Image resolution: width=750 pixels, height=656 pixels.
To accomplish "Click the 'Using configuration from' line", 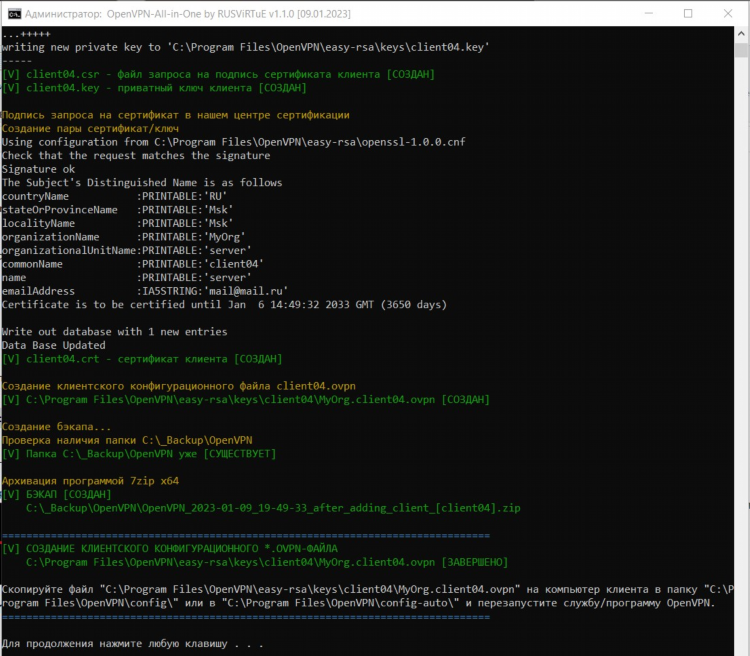I will [233, 142].
